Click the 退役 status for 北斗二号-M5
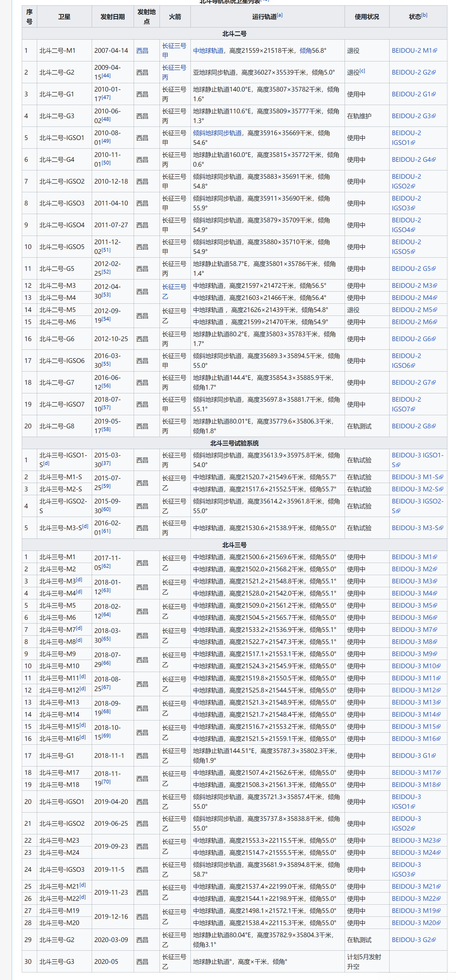The image size is (456, 980). click(x=353, y=310)
